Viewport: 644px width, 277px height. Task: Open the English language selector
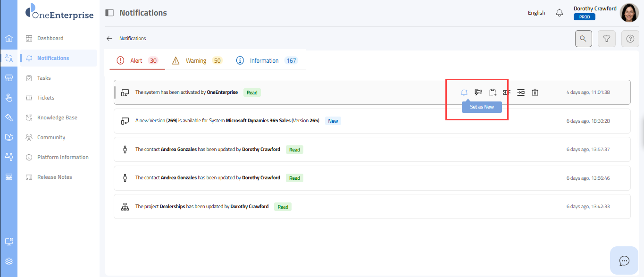(536, 13)
